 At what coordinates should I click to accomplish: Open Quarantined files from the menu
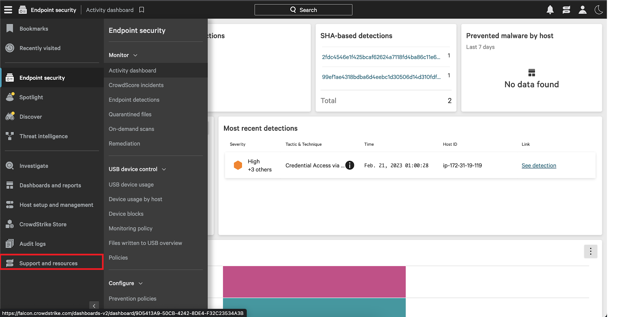pos(130,114)
